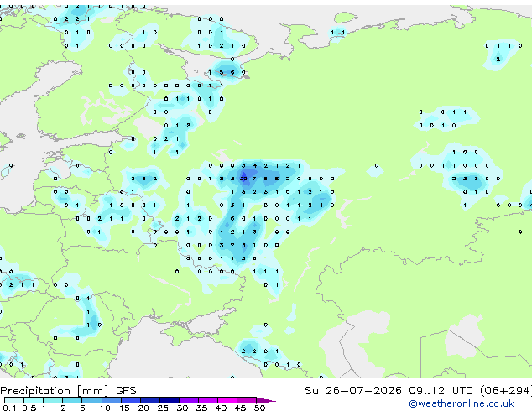Click the 10–15 mm legend color swatch
The image size is (532, 411).
coord(111,400)
